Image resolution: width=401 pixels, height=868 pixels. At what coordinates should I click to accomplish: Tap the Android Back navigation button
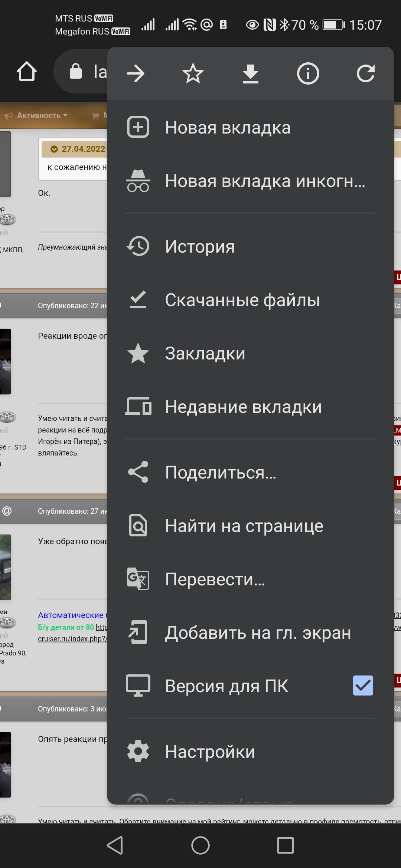[x=115, y=846]
